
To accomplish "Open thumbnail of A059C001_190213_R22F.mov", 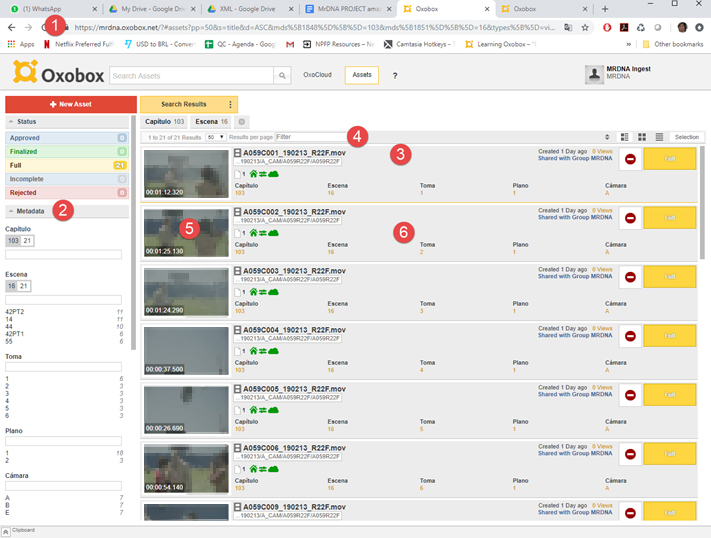I will tap(186, 174).
